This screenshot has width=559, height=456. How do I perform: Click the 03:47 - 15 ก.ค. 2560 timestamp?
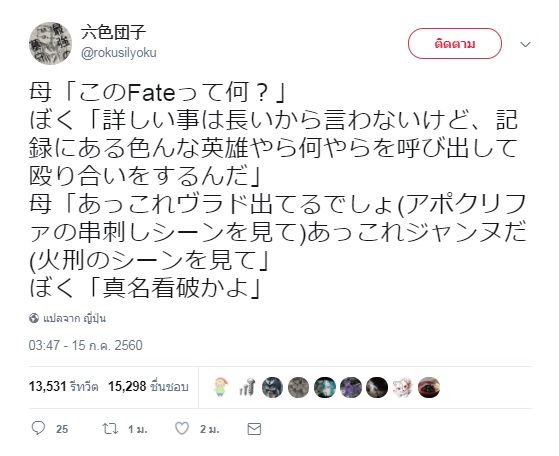tap(86, 345)
